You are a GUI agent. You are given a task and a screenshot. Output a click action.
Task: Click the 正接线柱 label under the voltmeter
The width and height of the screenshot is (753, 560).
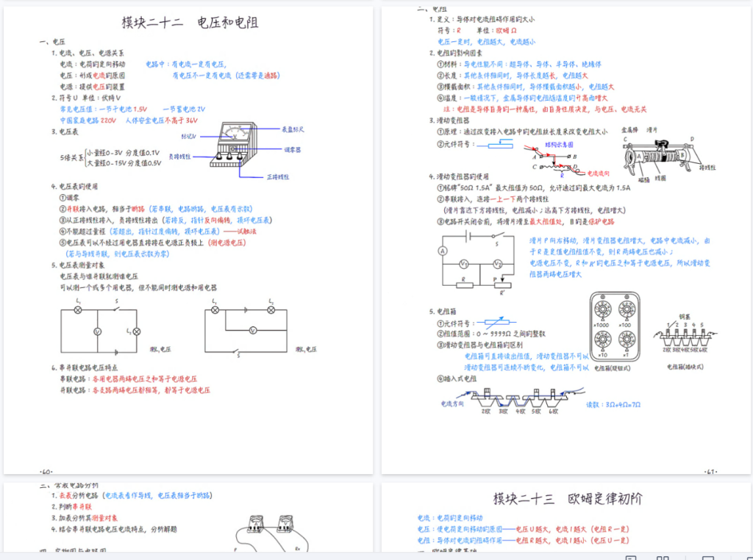point(277,177)
